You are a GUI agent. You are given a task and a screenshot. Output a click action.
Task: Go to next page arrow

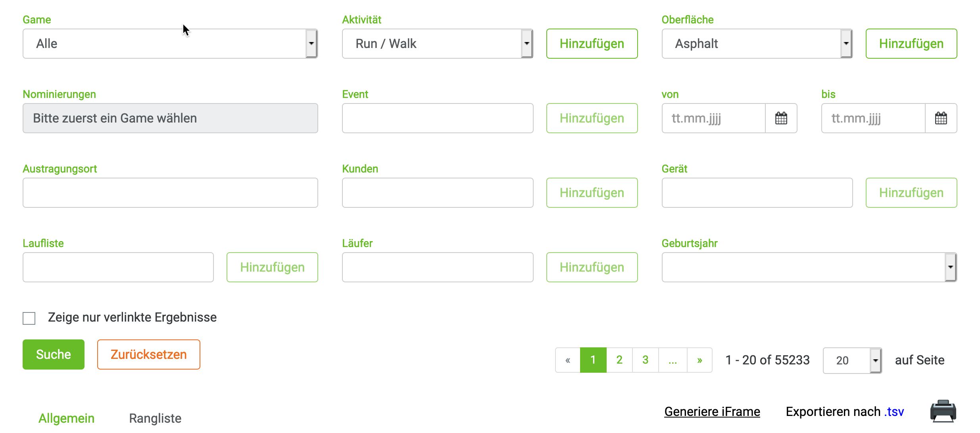(x=699, y=360)
